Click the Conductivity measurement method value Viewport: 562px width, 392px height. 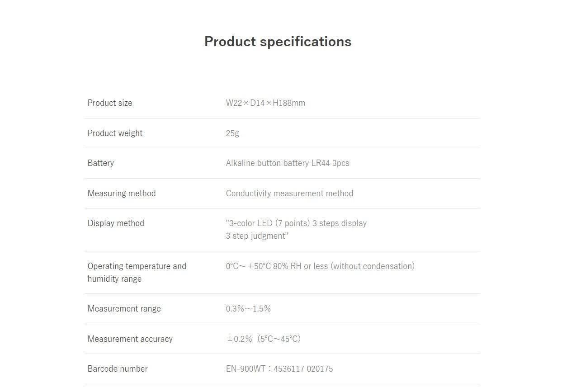coord(289,194)
